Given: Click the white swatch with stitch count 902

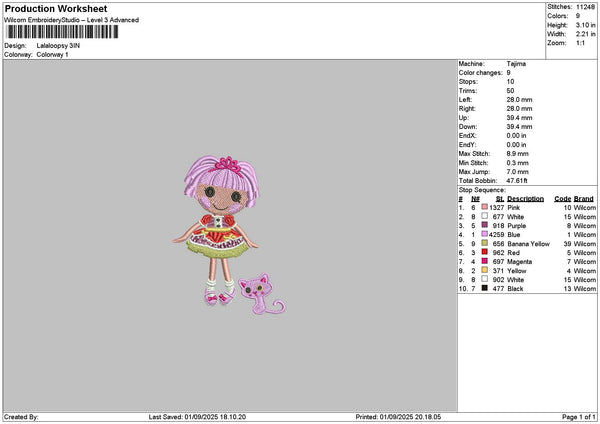Looking at the screenshot, I should click(x=484, y=279).
